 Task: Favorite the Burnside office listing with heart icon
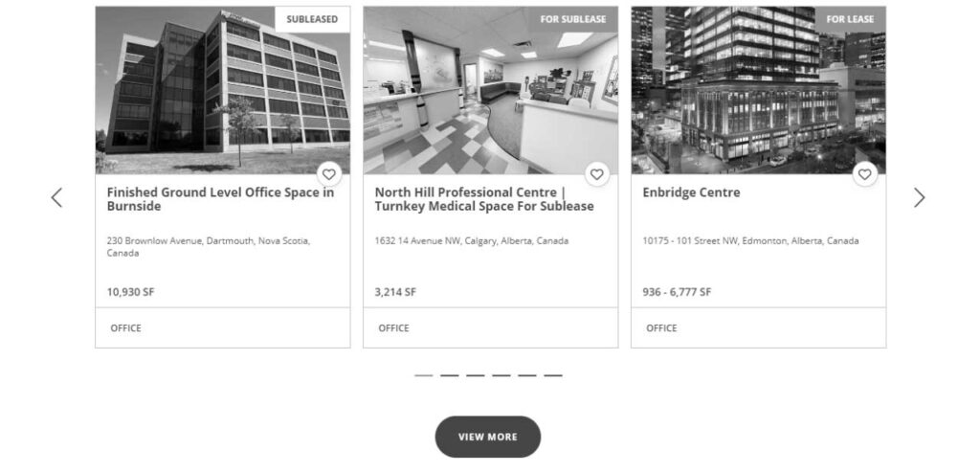(329, 174)
